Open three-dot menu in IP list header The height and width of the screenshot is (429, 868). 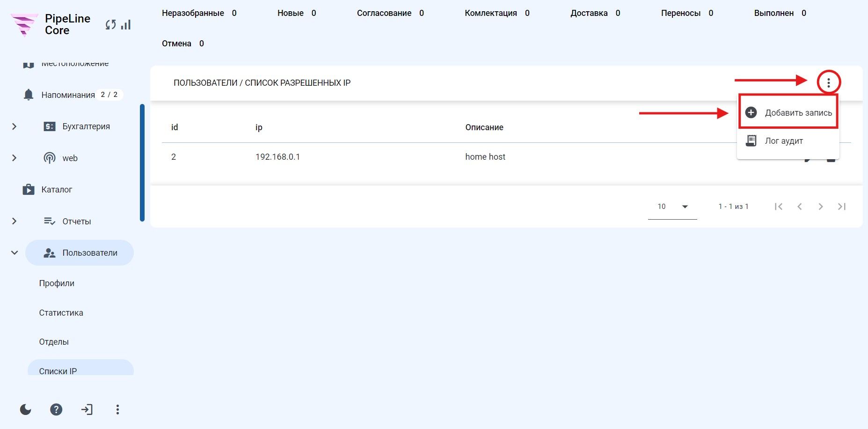829,83
